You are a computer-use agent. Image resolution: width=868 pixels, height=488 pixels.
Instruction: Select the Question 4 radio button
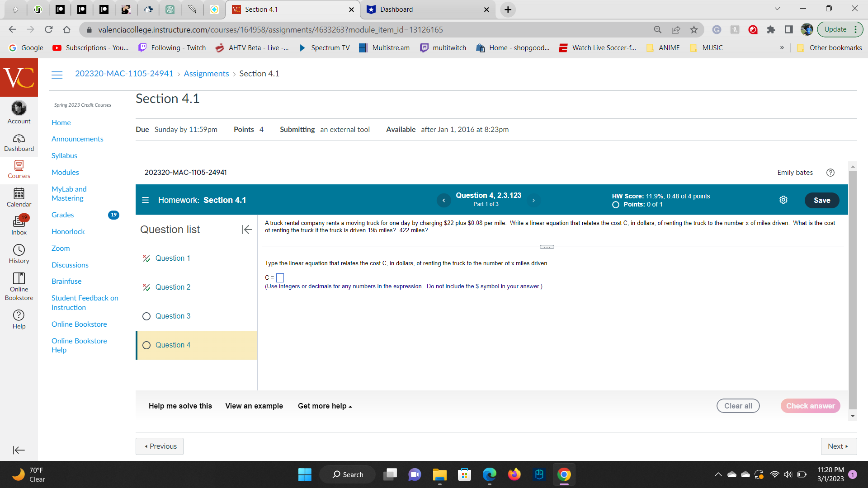pos(146,345)
